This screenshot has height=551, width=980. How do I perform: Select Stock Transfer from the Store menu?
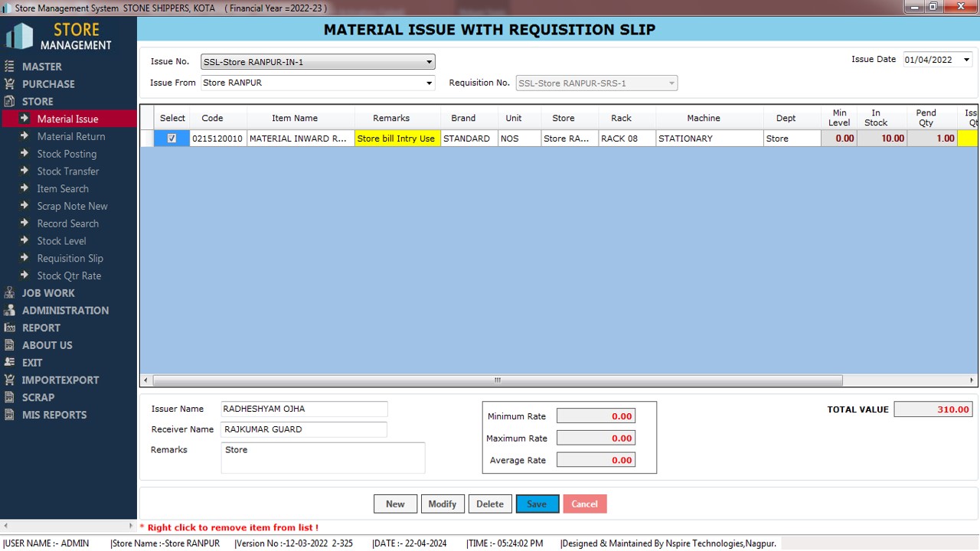click(67, 171)
